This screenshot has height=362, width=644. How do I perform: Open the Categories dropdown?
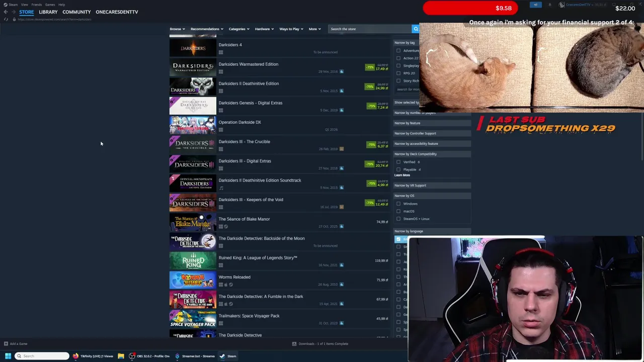click(x=238, y=29)
